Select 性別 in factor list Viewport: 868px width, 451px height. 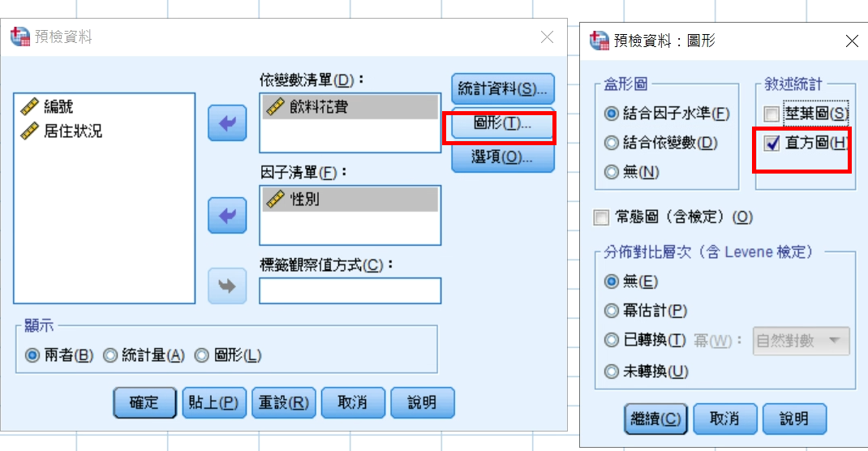[304, 199]
